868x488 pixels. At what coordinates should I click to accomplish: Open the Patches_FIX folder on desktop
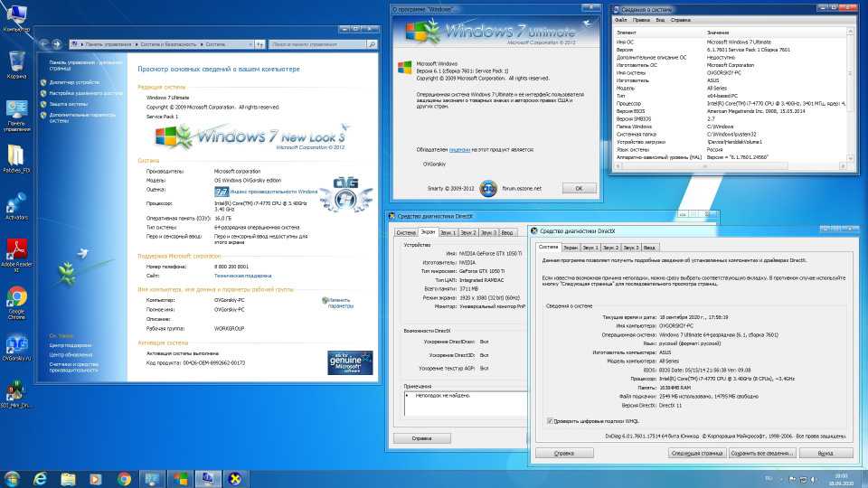click(16, 158)
